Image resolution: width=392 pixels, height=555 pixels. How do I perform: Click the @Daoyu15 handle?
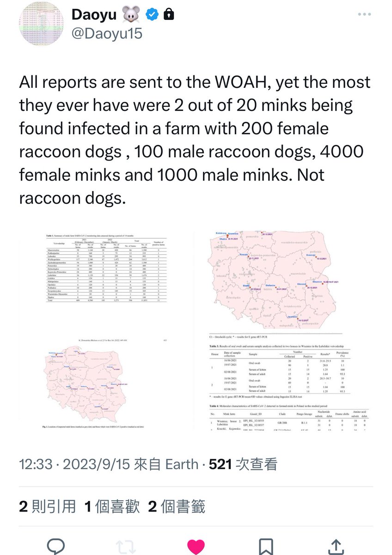click(x=107, y=34)
